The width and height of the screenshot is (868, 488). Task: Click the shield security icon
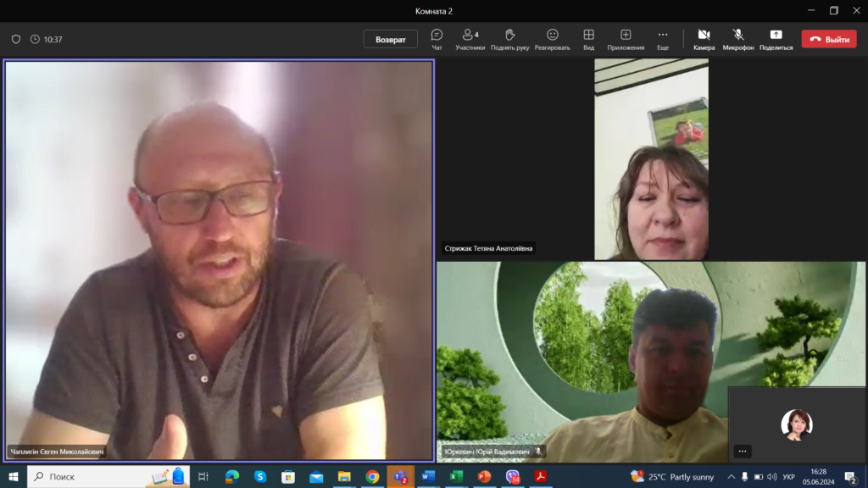coord(15,39)
